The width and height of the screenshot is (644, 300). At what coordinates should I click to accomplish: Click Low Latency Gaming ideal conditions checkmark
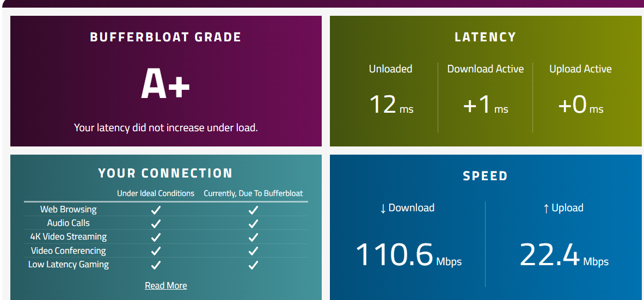156,265
